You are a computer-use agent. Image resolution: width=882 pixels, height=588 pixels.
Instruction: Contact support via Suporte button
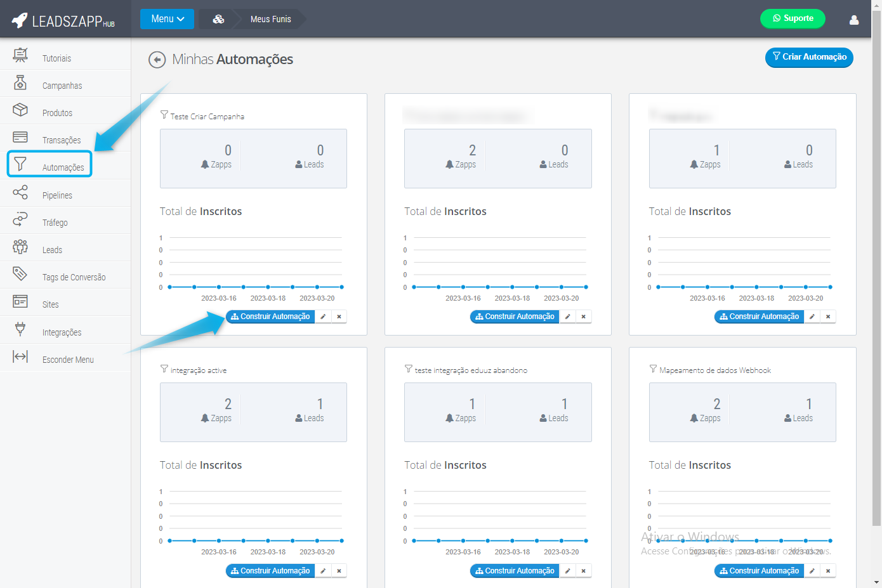[x=792, y=18]
